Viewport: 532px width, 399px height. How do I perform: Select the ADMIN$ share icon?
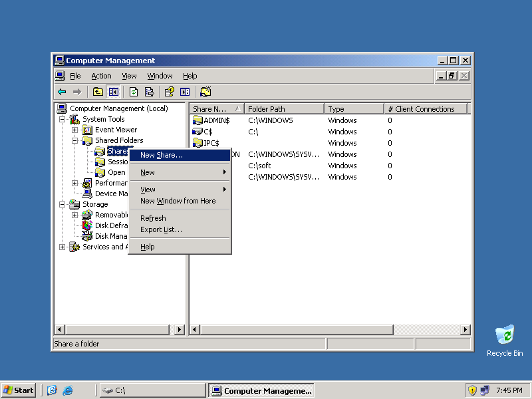pyautogui.click(x=198, y=120)
